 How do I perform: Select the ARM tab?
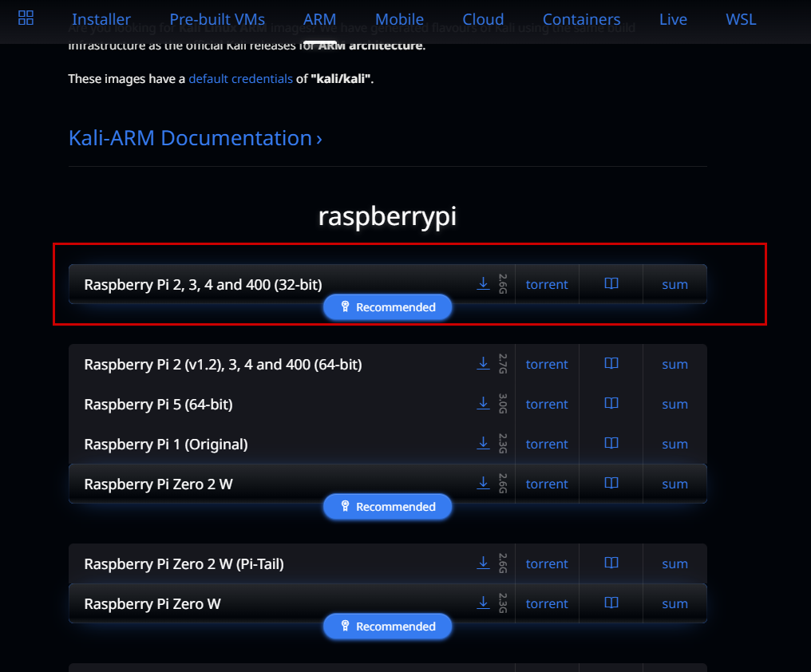point(319,19)
